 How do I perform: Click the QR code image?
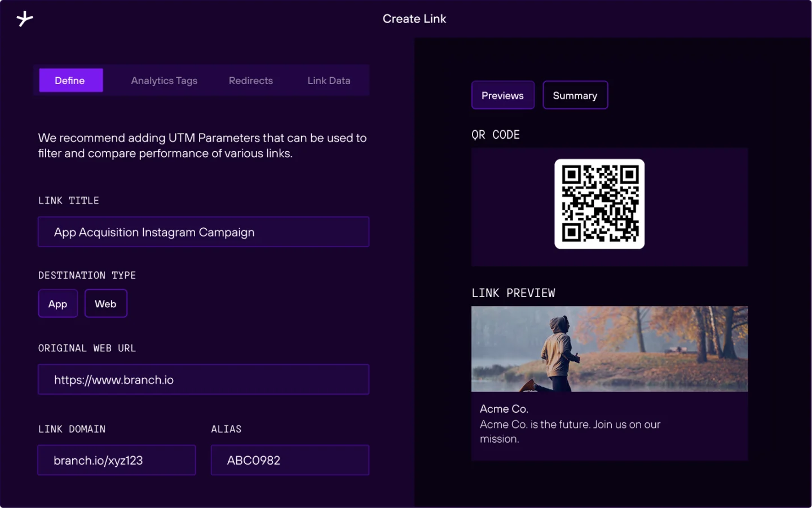(x=599, y=204)
